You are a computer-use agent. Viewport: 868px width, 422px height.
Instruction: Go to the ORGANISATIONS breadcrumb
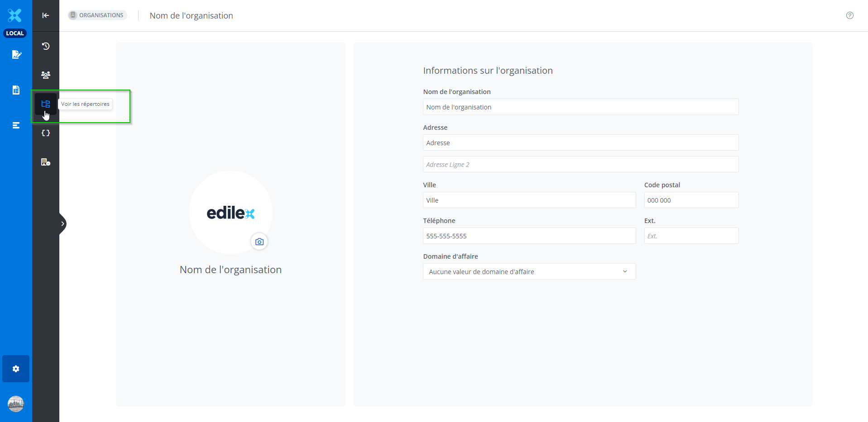[97, 15]
